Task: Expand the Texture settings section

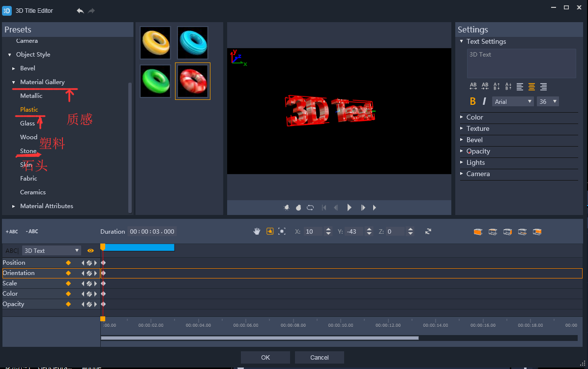Action: (477, 128)
